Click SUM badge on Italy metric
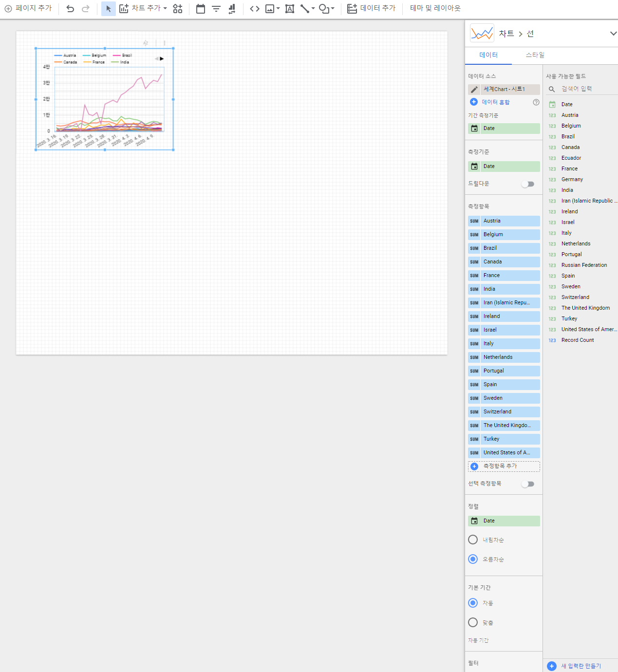This screenshot has width=618, height=672. coord(474,344)
